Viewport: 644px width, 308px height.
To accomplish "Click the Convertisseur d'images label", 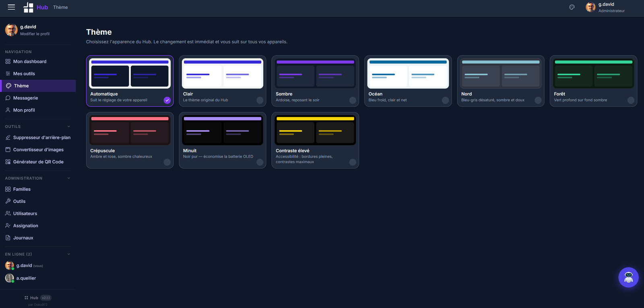I will click(38, 150).
